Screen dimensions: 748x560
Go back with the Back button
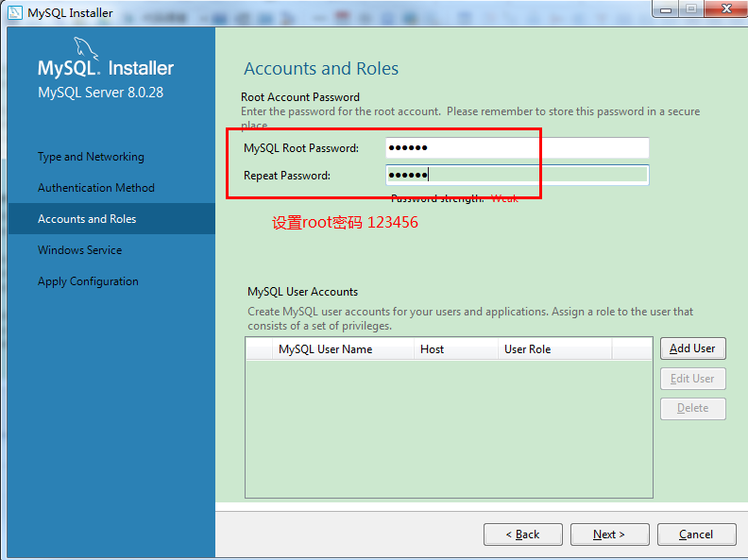(x=523, y=535)
